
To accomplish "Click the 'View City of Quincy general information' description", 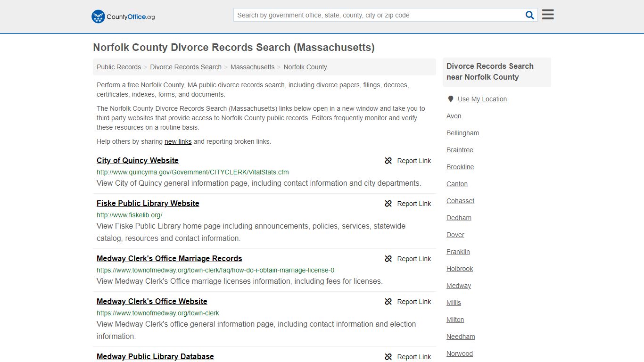I will (x=259, y=183).
